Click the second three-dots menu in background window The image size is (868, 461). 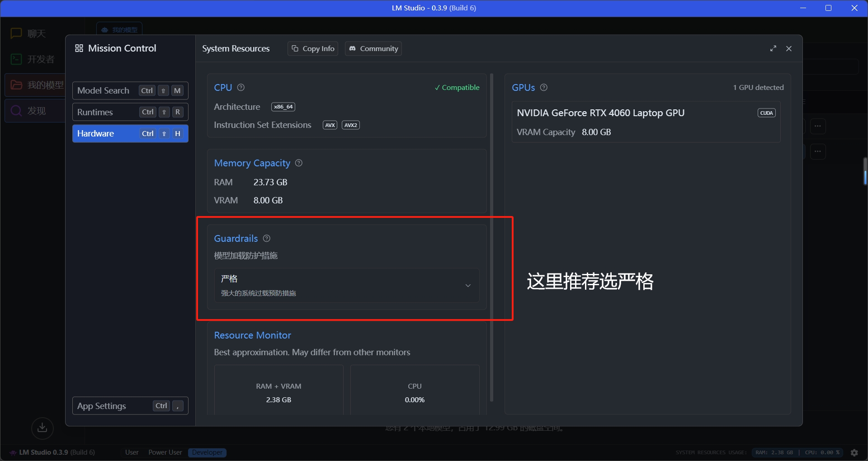(818, 151)
